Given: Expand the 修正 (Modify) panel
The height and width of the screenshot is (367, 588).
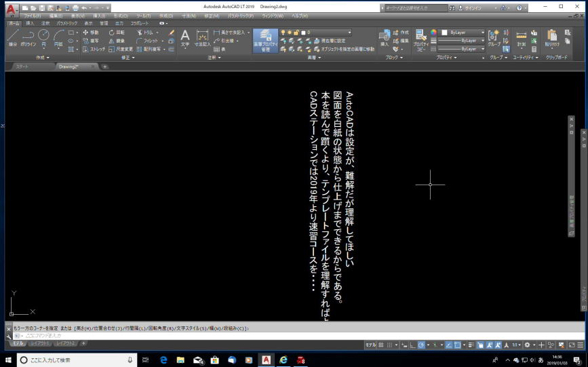Looking at the screenshot, I should pyautogui.click(x=128, y=58).
